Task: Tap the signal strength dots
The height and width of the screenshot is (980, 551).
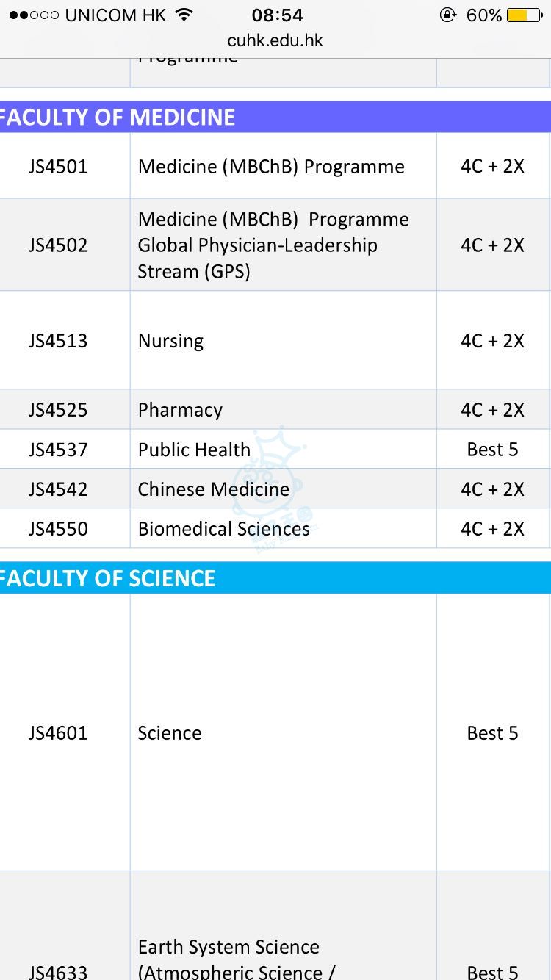Action: (x=34, y=15)
